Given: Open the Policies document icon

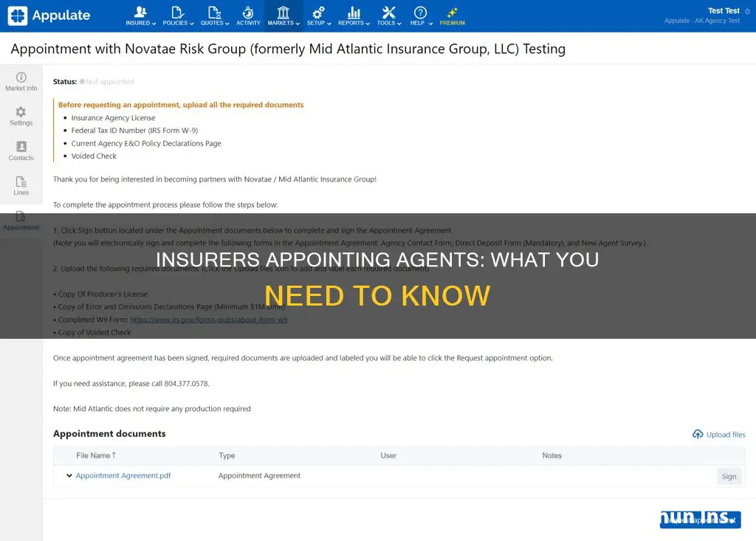Looking at the screenshot, I should (177, 12).
